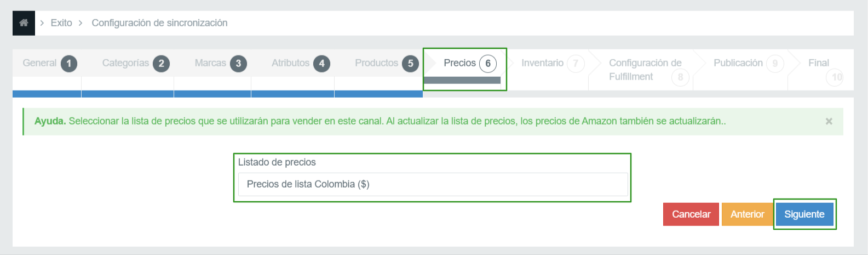Click the step 3 number badge
Image resolution: width=868 pixels, height=255 pixels.
coord(238,64)
